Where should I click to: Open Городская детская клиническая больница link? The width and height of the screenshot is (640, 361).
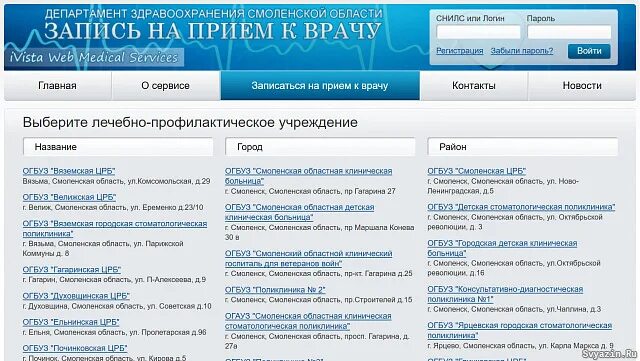click(x=502, y=248)
